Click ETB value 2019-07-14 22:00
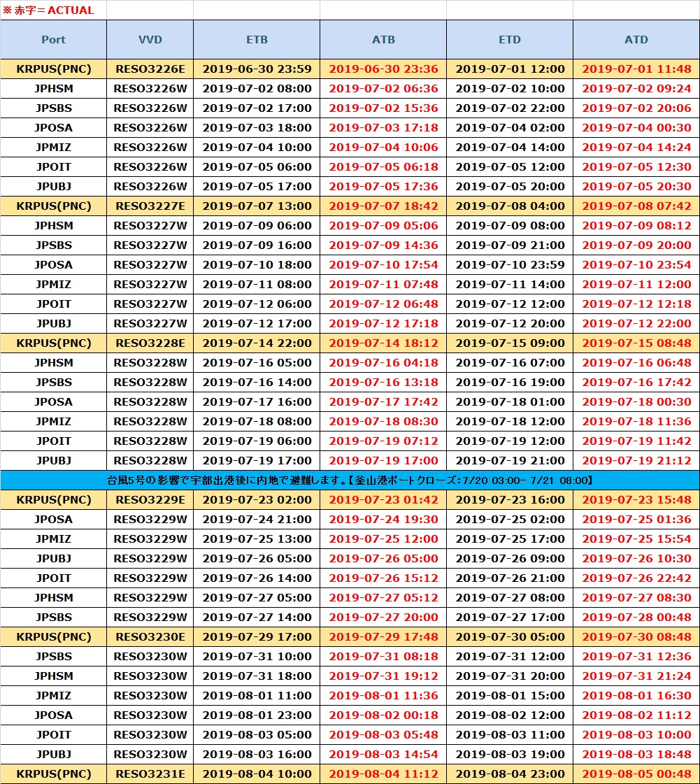700x784 pixels. click(257, 343)
